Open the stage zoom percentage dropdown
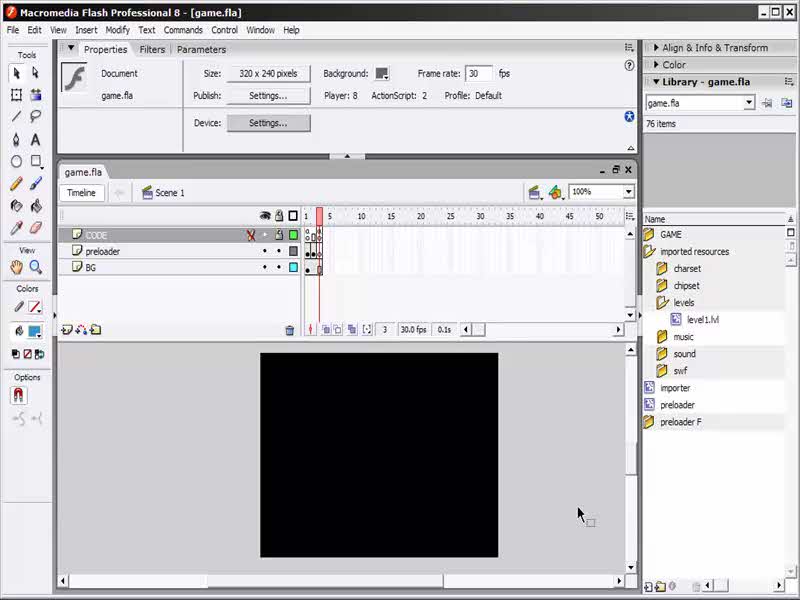The height and width of the screenshot is (600, 800). tap(628, 192)
